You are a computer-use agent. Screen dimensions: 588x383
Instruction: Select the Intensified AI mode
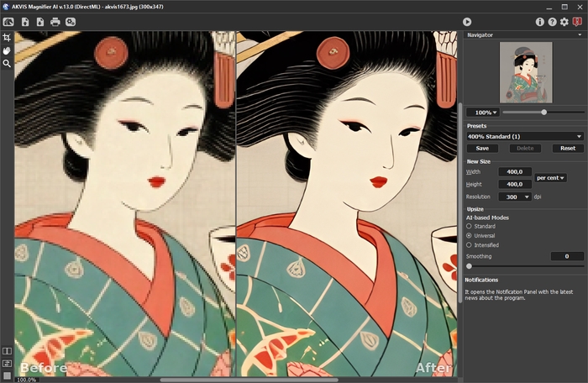[469, 245]
